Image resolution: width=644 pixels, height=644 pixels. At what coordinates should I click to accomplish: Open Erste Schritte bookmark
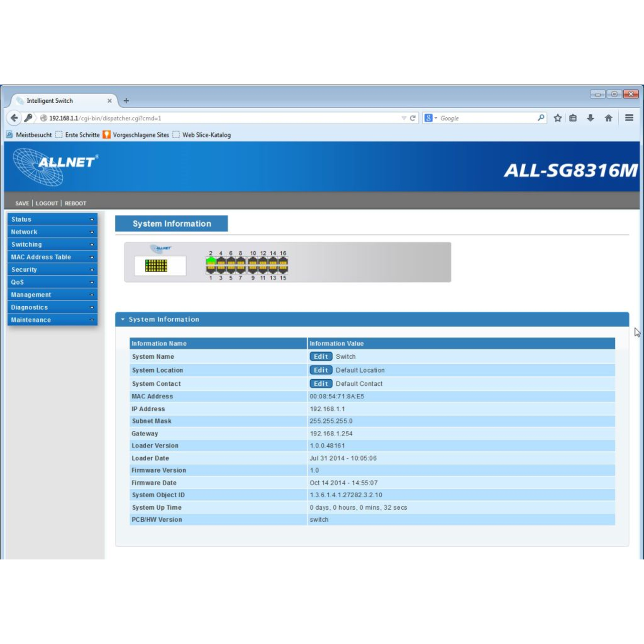[78, 135]
